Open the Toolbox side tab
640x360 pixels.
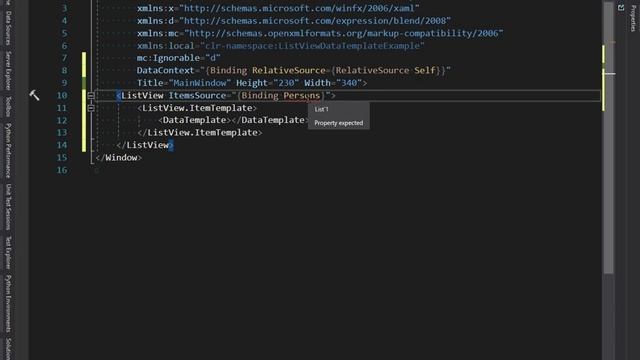[x=8, y=107]
